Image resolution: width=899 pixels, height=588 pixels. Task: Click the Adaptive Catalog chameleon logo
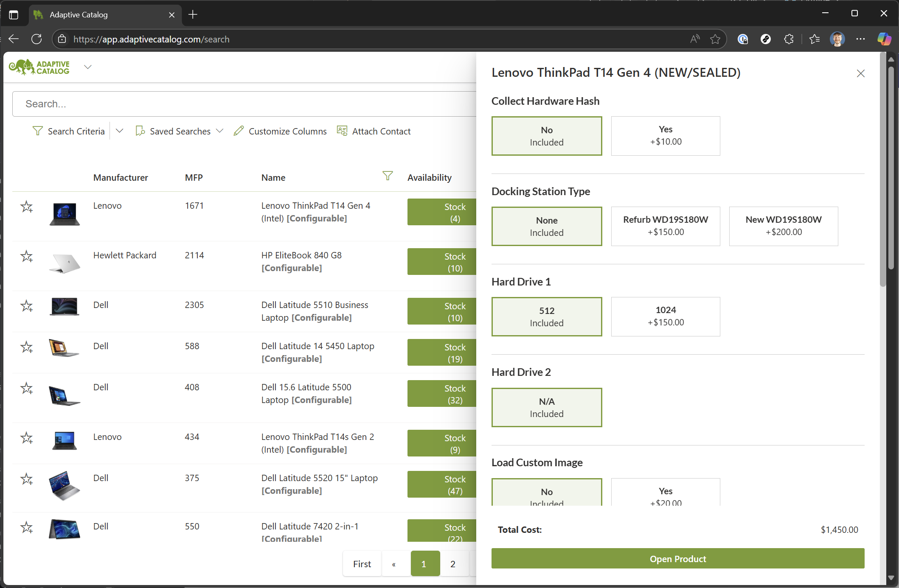click(x=39, y=67)
